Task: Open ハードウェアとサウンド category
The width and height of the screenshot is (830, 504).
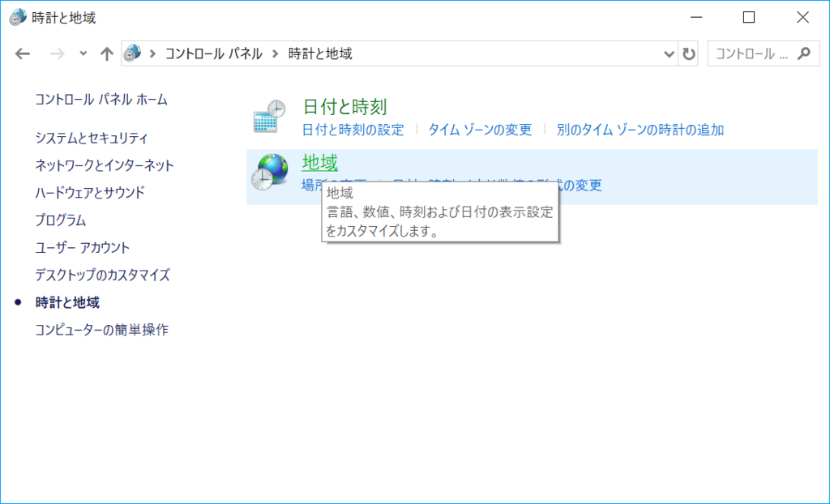Action: click(90, 193)
